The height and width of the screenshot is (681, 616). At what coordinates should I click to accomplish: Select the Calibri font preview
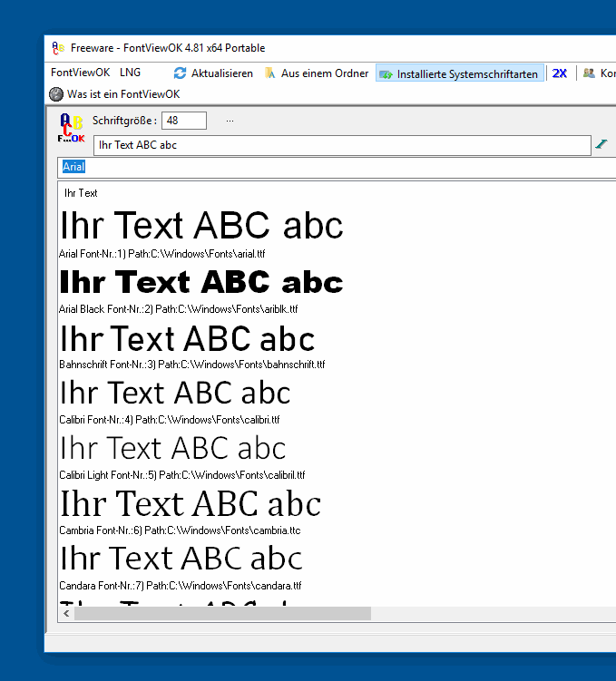pos(175,393)
